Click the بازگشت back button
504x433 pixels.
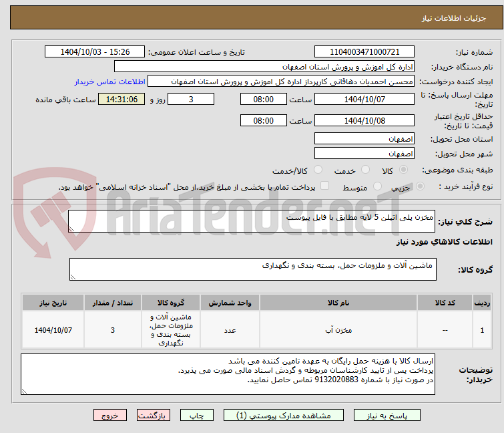154,416
